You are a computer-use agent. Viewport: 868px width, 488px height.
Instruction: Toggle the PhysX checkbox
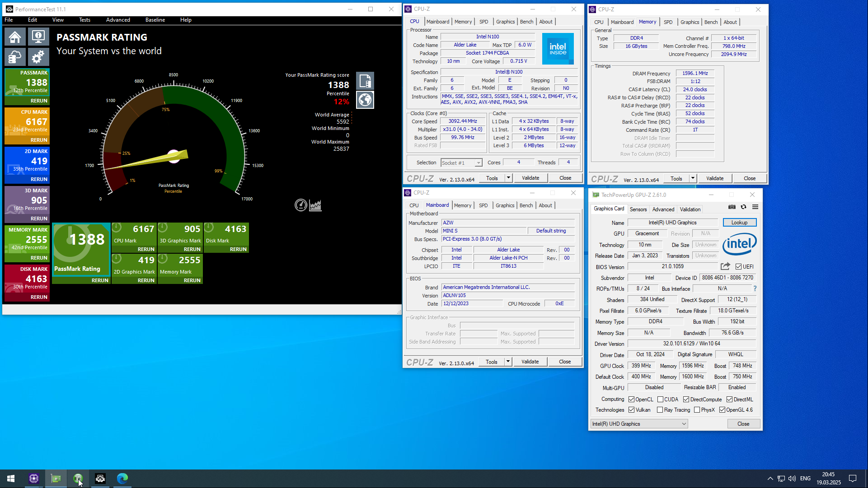(697, 410)
